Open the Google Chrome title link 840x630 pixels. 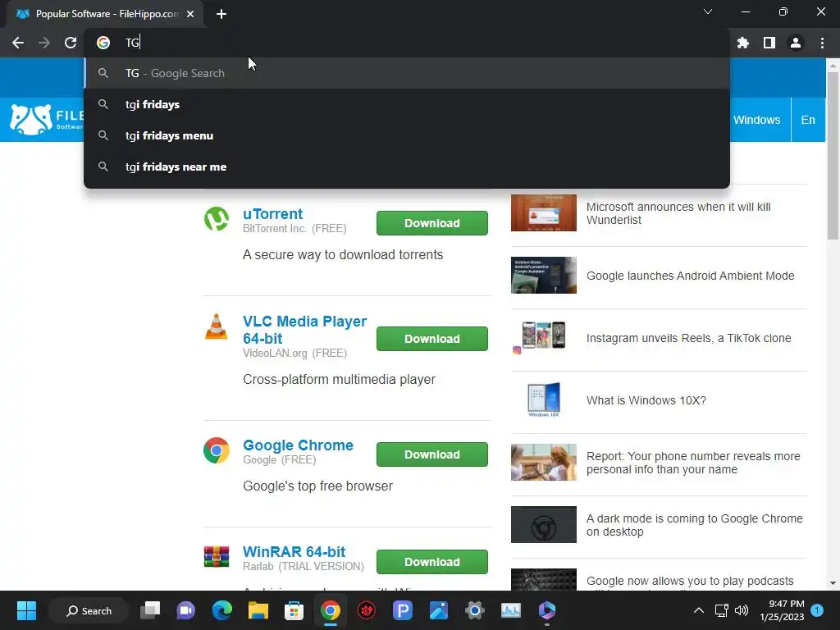298,445
